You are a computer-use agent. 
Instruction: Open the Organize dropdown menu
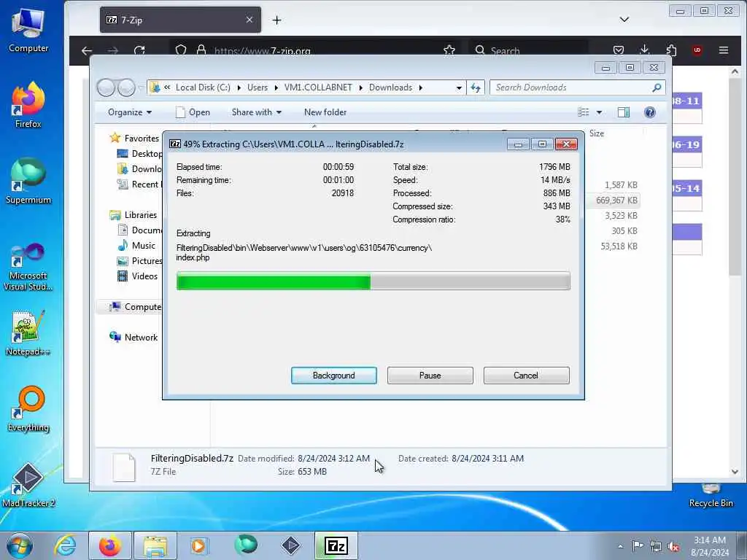click(130, 112)
